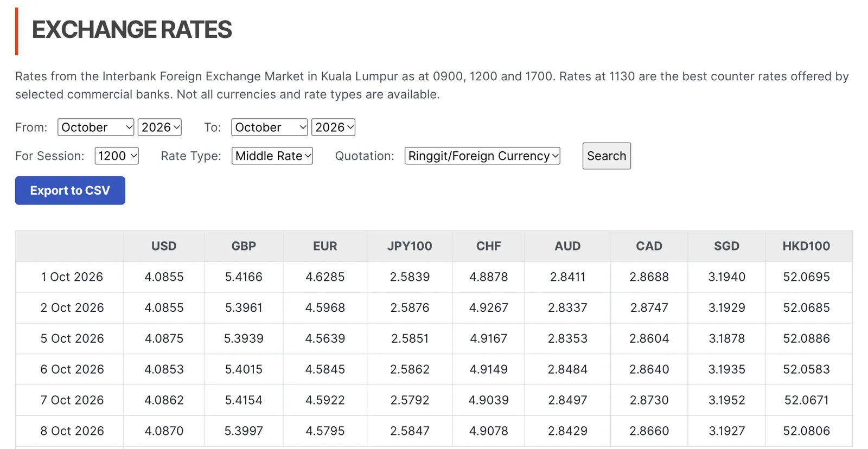The image size is (868, 449).
Task: Expand the Rate Type Middle Rate dropdown
Action: pyautogui.click(x=272, y=156)
